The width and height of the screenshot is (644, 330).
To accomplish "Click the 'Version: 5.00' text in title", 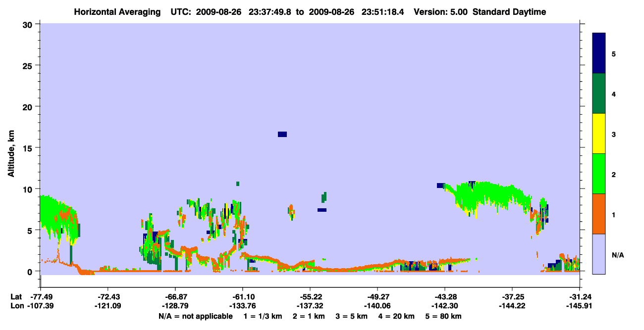I will point(440,12).
